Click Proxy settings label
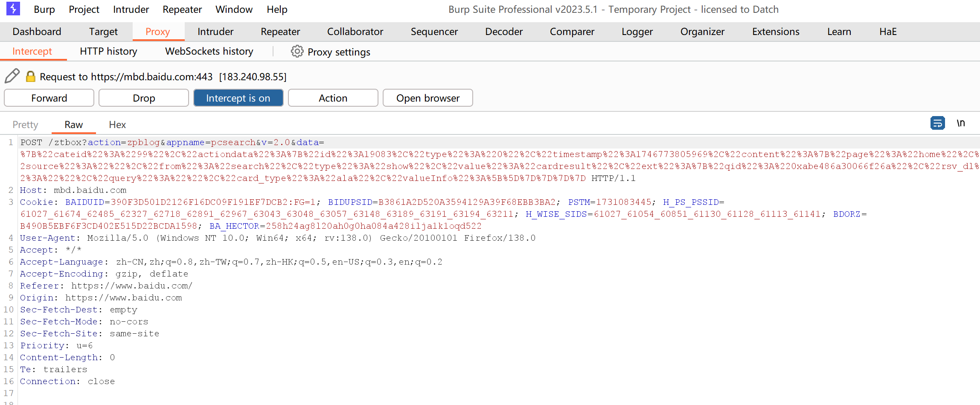 point(339,52)
